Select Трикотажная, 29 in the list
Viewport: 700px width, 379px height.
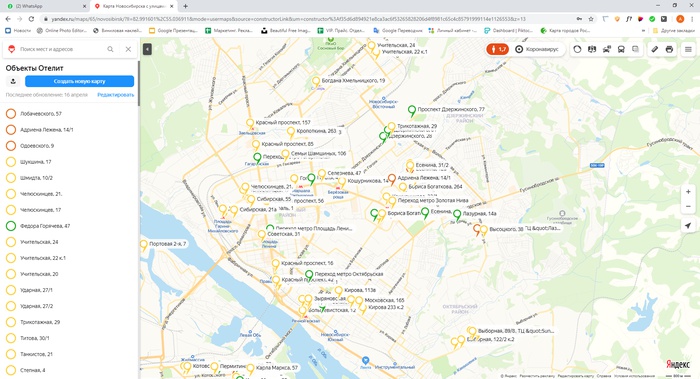(x=69, y=322)
